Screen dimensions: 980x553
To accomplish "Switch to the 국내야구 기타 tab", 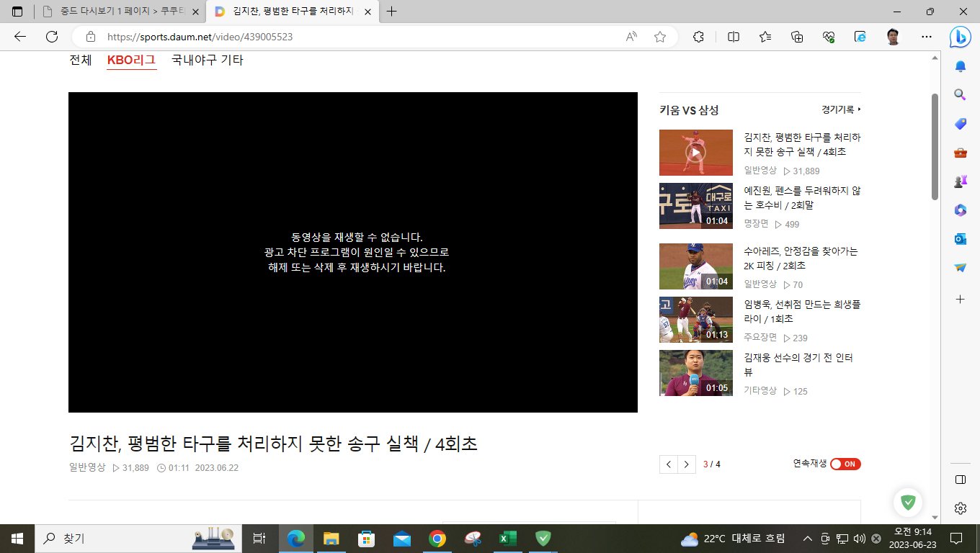I will [x=208, y=60].
